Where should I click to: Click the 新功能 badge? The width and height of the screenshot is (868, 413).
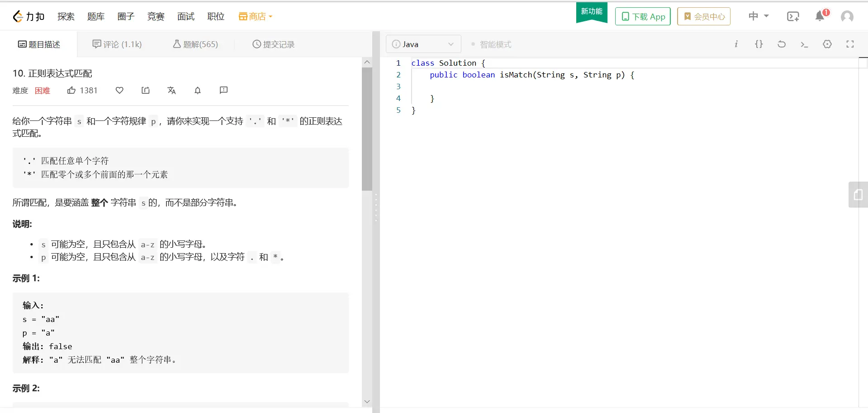point(592,12)
